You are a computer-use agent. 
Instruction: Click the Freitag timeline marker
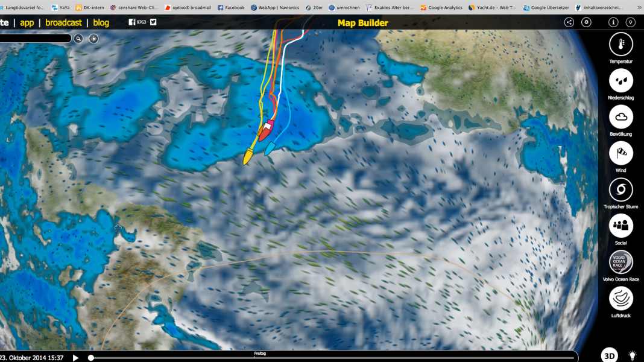click(259, 354)
